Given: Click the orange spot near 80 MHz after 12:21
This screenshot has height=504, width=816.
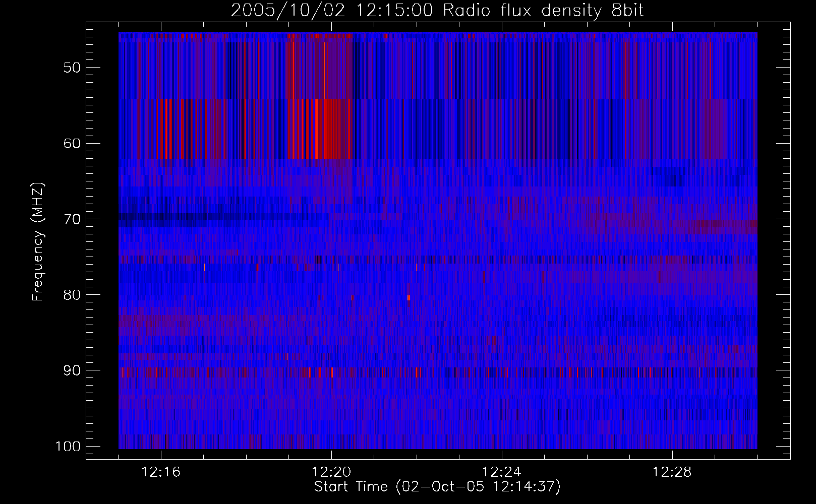Looking at the screenshot, I should pos(409,298).
